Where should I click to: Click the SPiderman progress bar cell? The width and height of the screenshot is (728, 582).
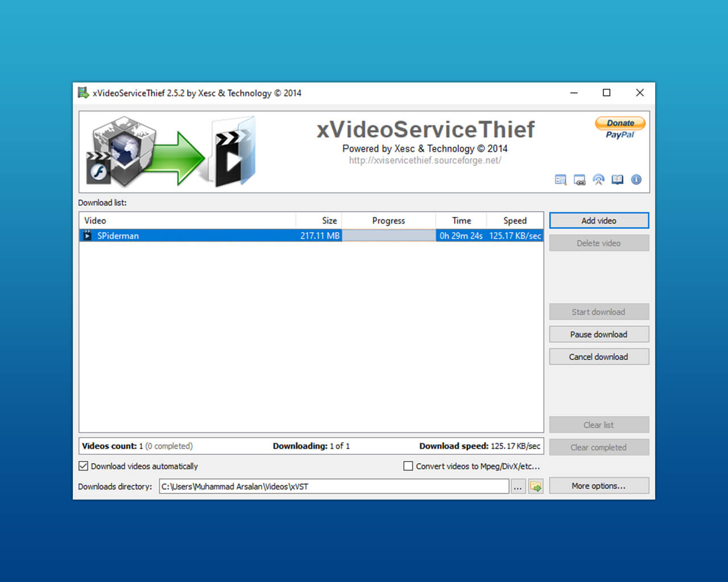point(388,235)
